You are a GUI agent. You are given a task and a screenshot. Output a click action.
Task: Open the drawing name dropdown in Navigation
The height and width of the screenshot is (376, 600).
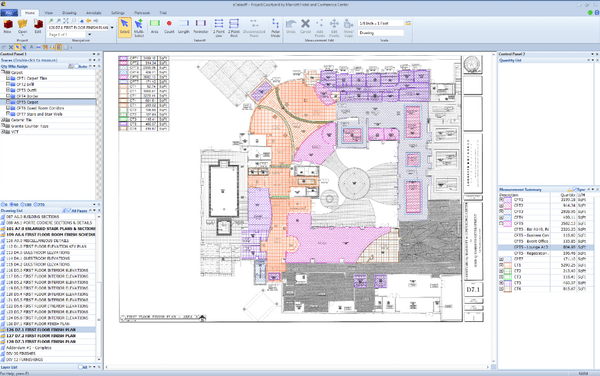click(112, 28)
